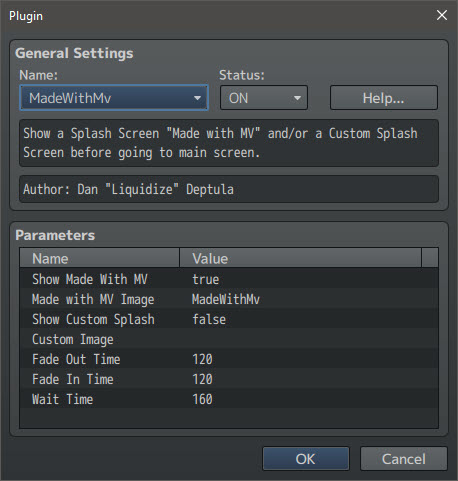Click the Value column header in Parameters
Screen dimensions: 458x481
[x=301, y=258]
